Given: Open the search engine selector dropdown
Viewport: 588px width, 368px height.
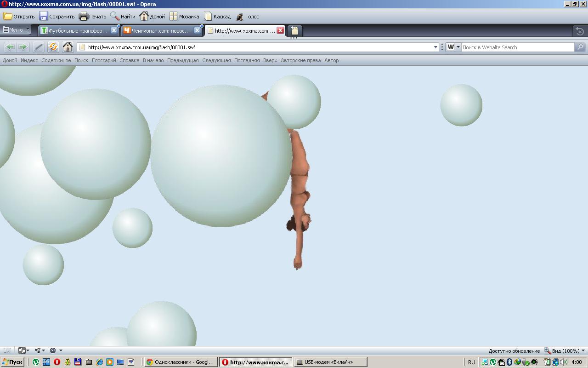Looking at the screenshot, I should (x=453, y=47).
